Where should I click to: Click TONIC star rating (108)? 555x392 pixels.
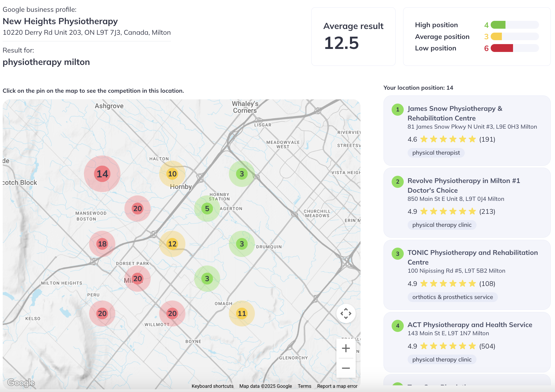pyautogui.click(x=451, y=284)
